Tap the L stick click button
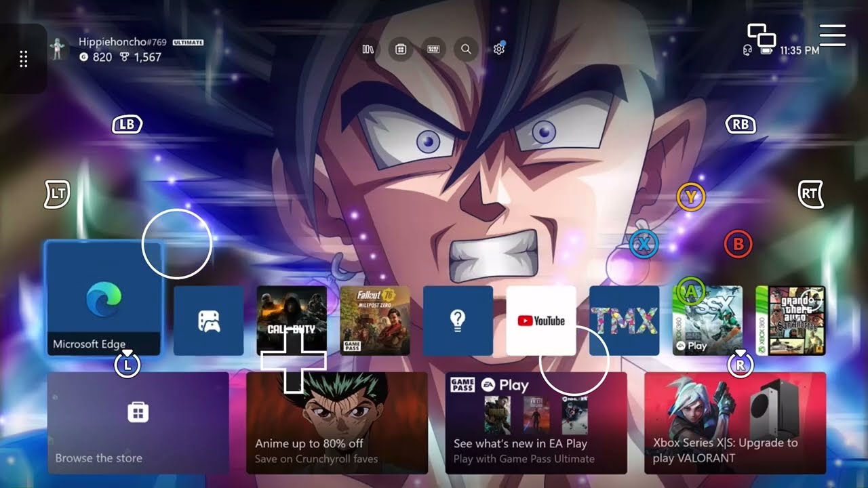The width and height of the screenshot is (868, 488). [x=127, y=365]
